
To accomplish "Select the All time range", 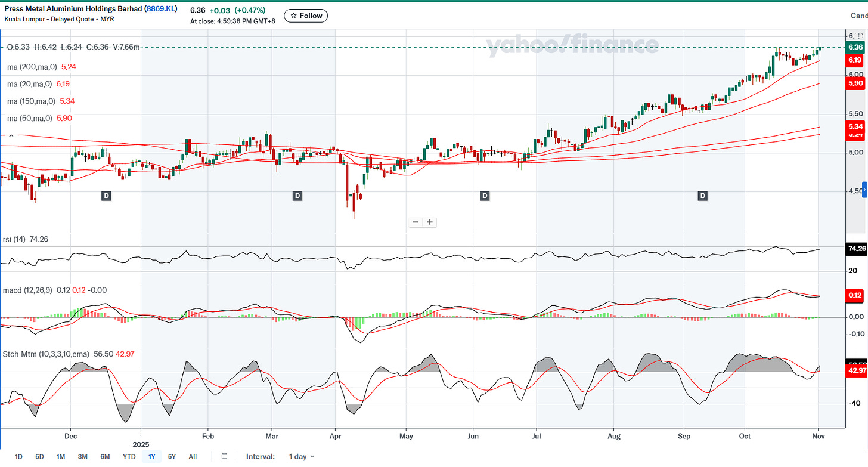I will tap(193, 456).
